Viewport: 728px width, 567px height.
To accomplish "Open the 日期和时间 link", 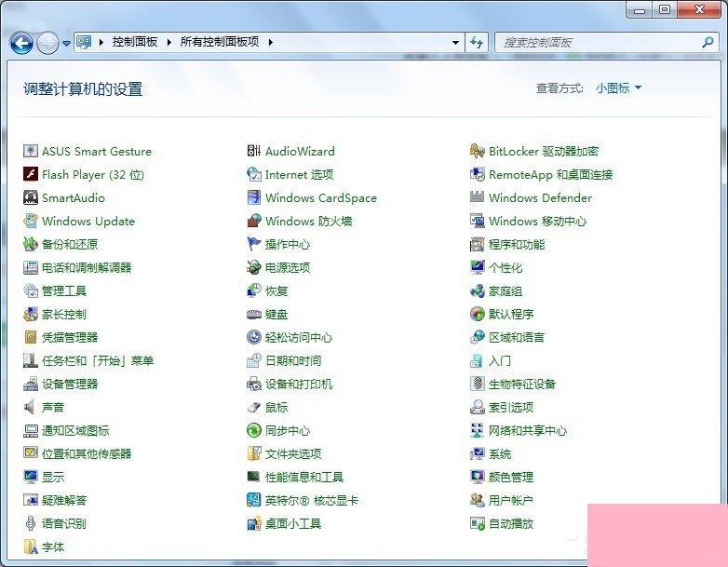I will click(293, 361).
